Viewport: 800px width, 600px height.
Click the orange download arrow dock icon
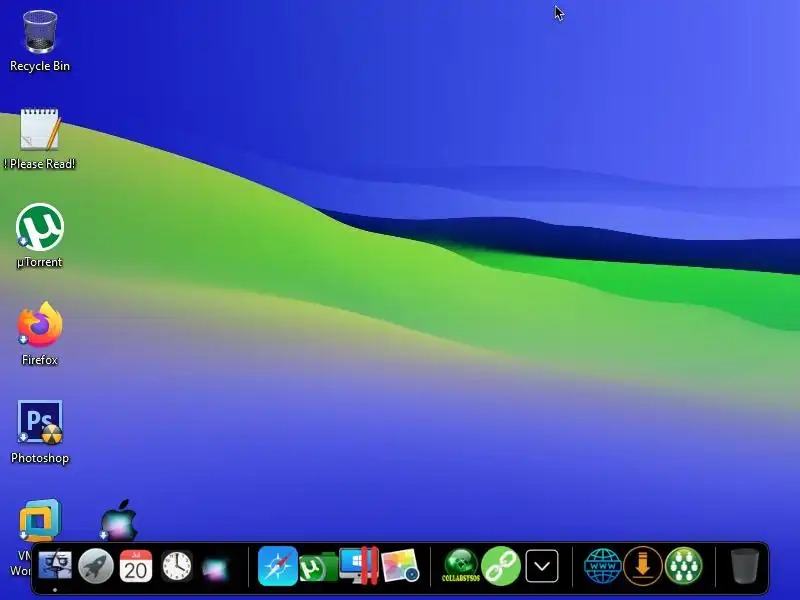pyautogui.click(x=643, y=566)
